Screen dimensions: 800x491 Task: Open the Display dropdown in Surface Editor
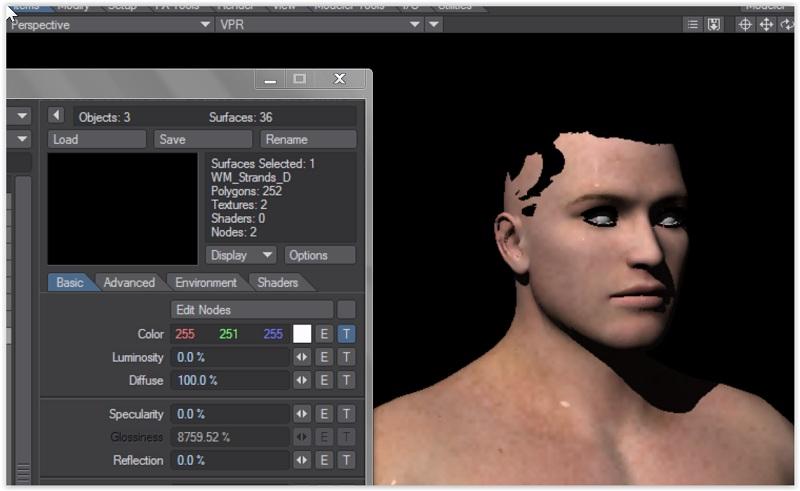click(241, 255)
